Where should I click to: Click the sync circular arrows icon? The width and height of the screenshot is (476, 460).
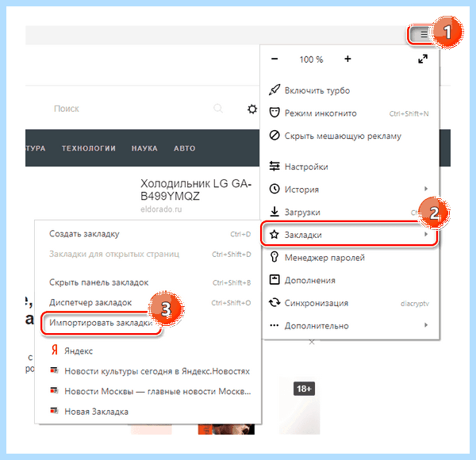(274, 302)
